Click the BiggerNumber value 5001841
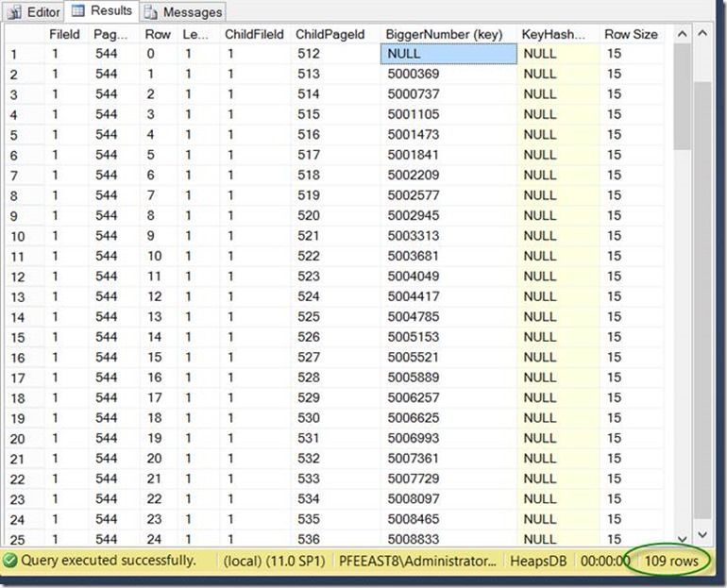727x588 pixels. tap(414, 155)
